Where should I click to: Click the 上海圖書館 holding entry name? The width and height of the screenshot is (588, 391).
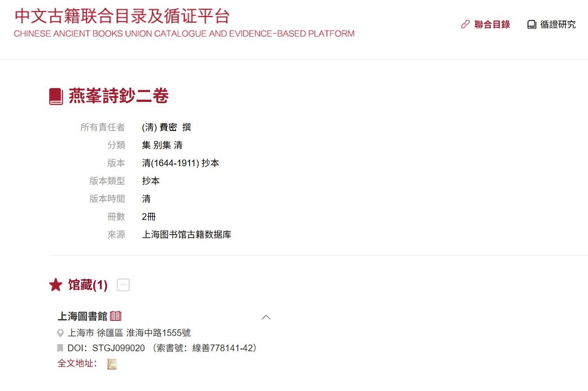(82, 316)
